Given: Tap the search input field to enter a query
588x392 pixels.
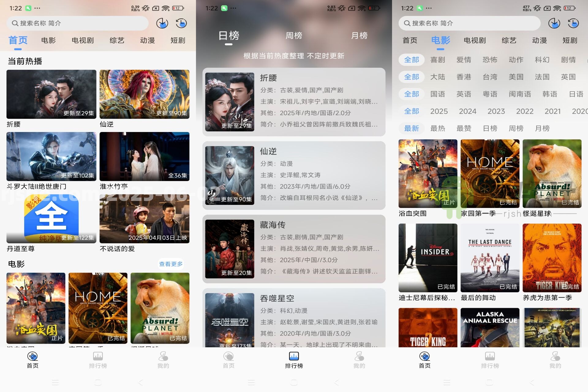Looking at the screenshot, I should [77, 23].
